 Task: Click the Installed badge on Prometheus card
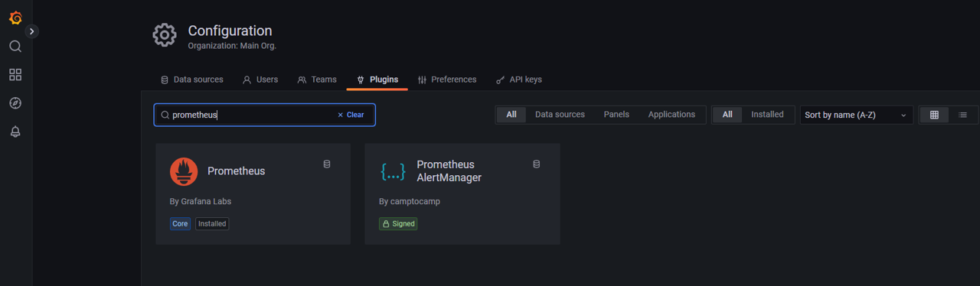tap(212, 224)
